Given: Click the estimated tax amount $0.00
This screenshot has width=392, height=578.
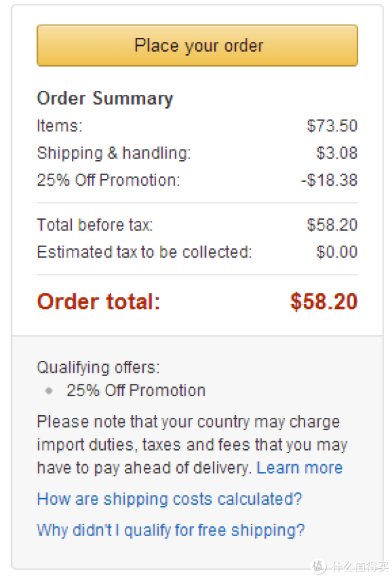Looking at the screenshot, I should coord(336,252).
